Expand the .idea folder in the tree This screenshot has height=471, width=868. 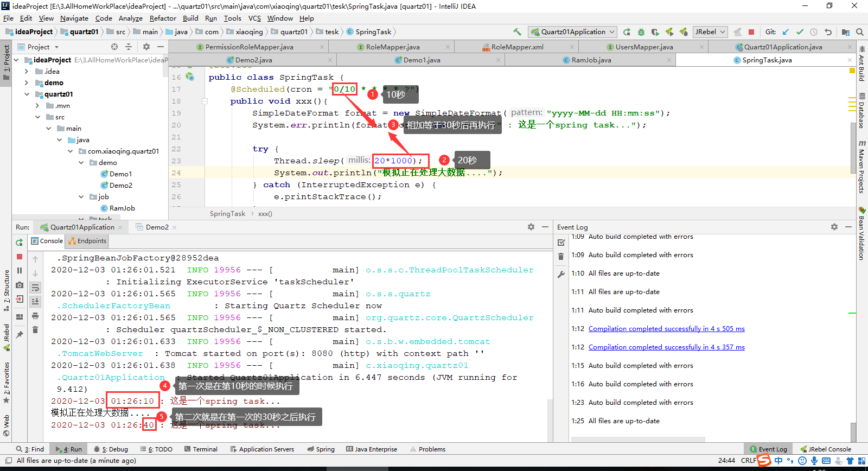click(x=27, y=71)
